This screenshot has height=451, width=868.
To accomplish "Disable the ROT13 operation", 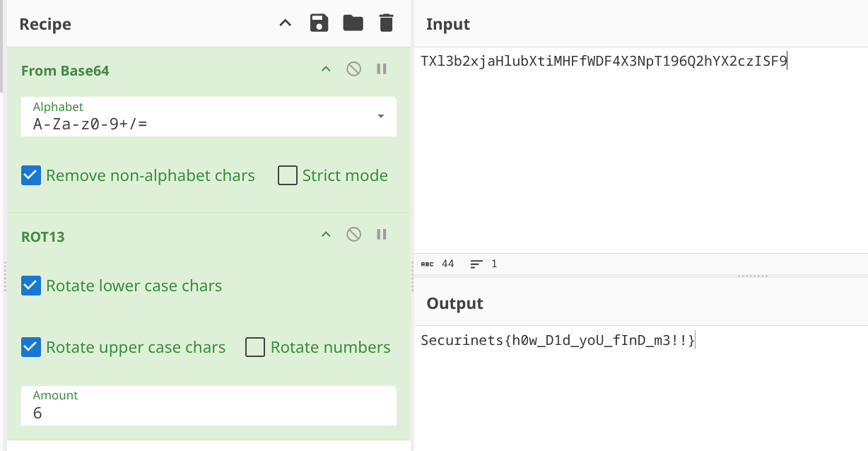I will [x=353, y=235].
